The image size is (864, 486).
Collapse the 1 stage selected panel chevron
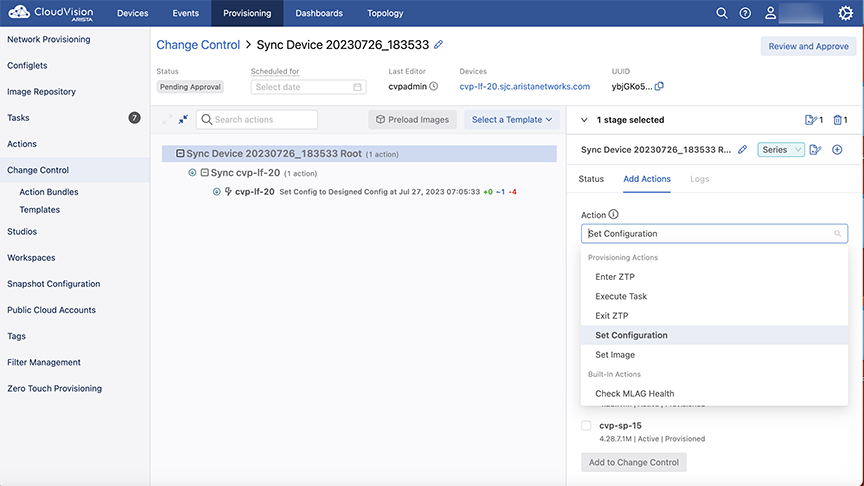point(584,120)
